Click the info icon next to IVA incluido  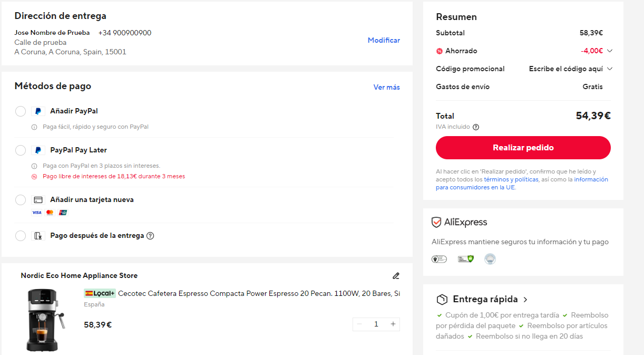click(x=476, y=127)
